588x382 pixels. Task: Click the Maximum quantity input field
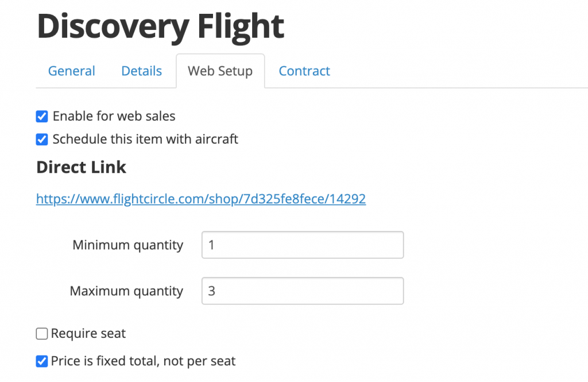(302, 291)
